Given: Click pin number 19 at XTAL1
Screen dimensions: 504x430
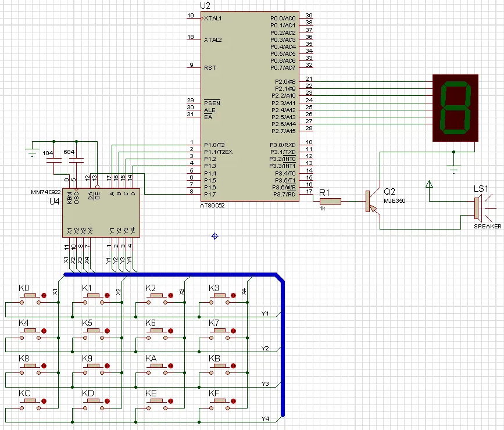Looking at the screenshot, I should tap(191, 16).
